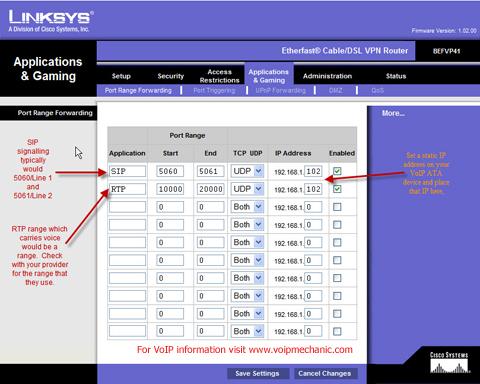The image size is (480, 384).
Task: Open fifth row Both protocol dropdown
Action: tap(247, 242)
